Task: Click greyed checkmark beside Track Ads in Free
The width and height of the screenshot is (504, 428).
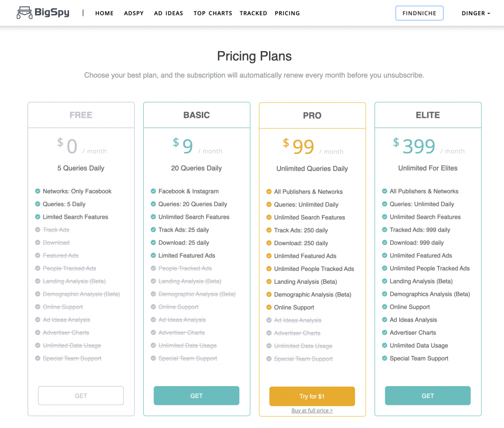Action: click(38, 230)
